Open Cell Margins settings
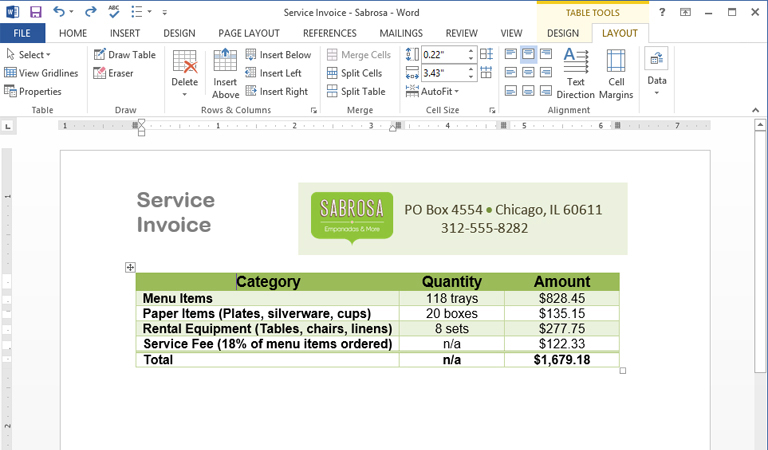Image resolution: width=768 pixels, height=450 pixels. [616, 74]
